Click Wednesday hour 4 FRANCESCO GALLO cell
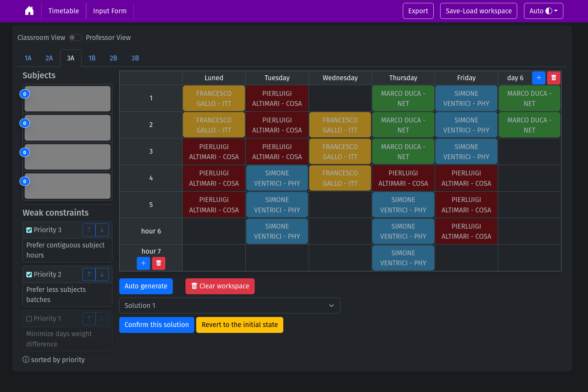This screenshot has width=588, height=392. (340, 178)
